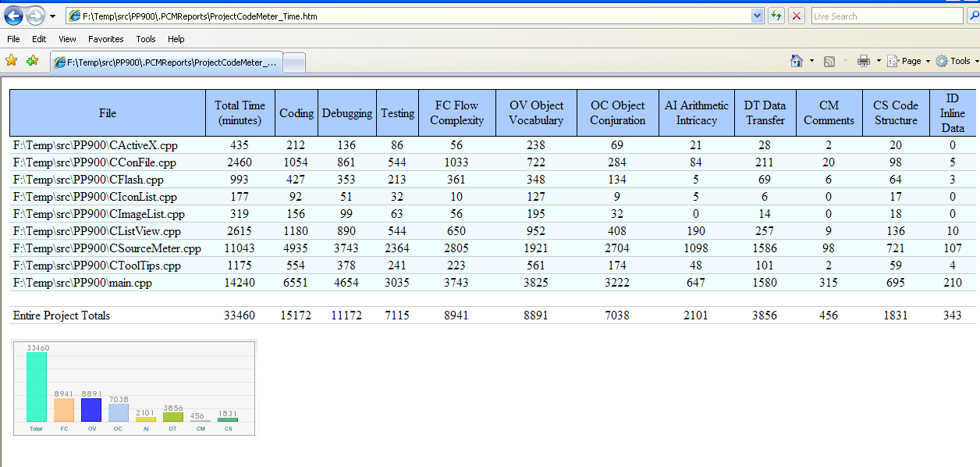980x467 pixels.
Task: Go to the Home page icon
Action: (797, 61)
